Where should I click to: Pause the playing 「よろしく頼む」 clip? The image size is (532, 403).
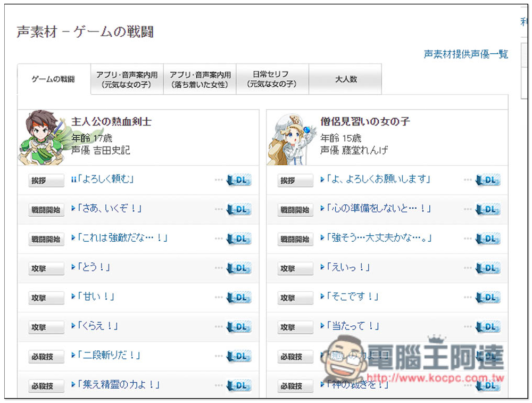[x=73, y=180]
